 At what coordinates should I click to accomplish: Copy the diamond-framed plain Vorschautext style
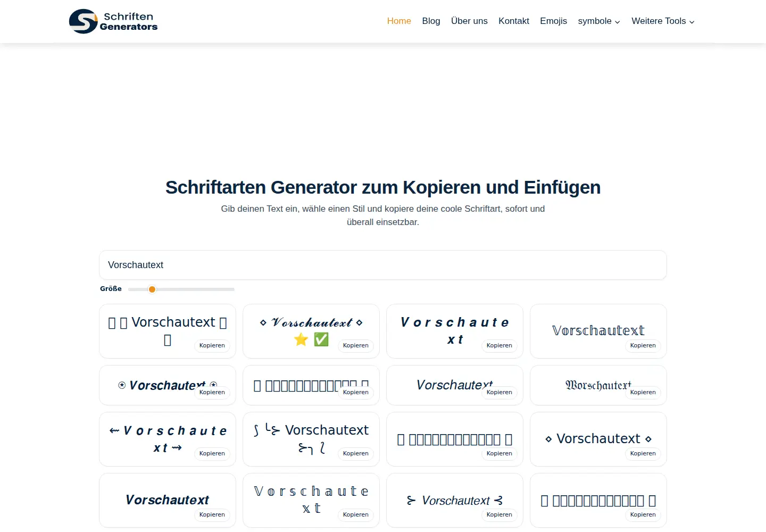click(x=643, y=453)
